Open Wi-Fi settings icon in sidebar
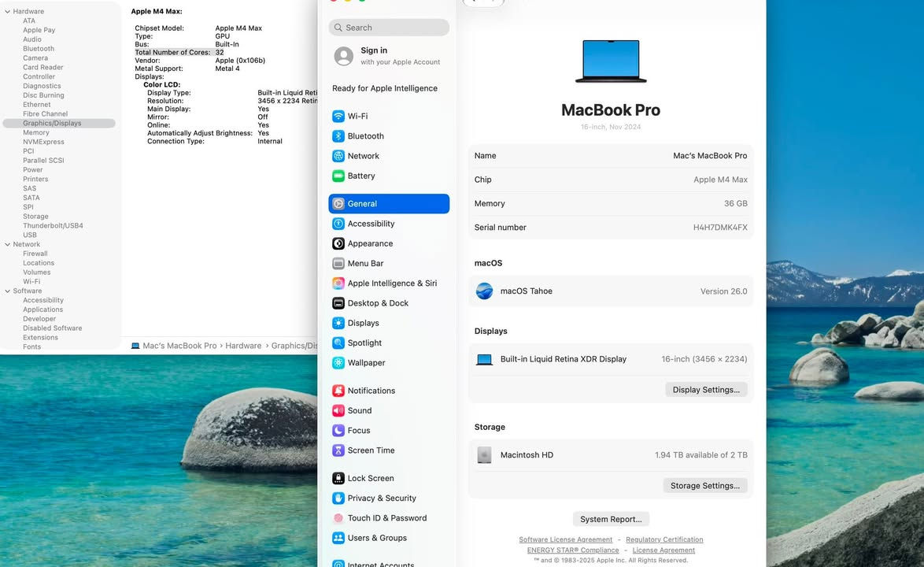Image resolution: width=924 pixels, height=567 pixels. [338, 116]
